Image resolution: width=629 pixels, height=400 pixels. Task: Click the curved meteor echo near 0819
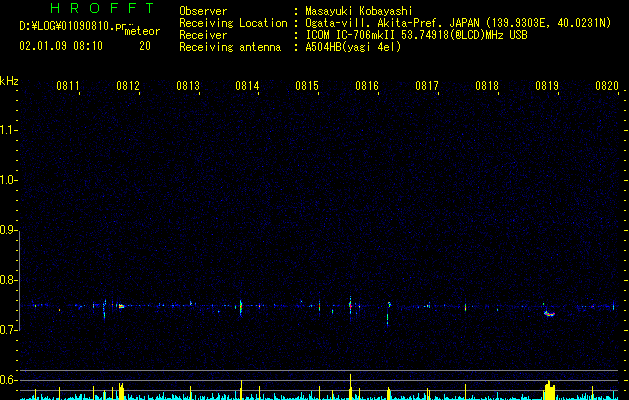pyautogui.click(x=549, y=313)
